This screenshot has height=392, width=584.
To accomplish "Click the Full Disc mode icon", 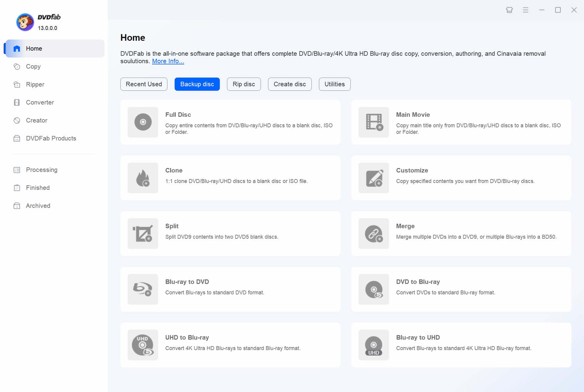I will coord(143,122).
